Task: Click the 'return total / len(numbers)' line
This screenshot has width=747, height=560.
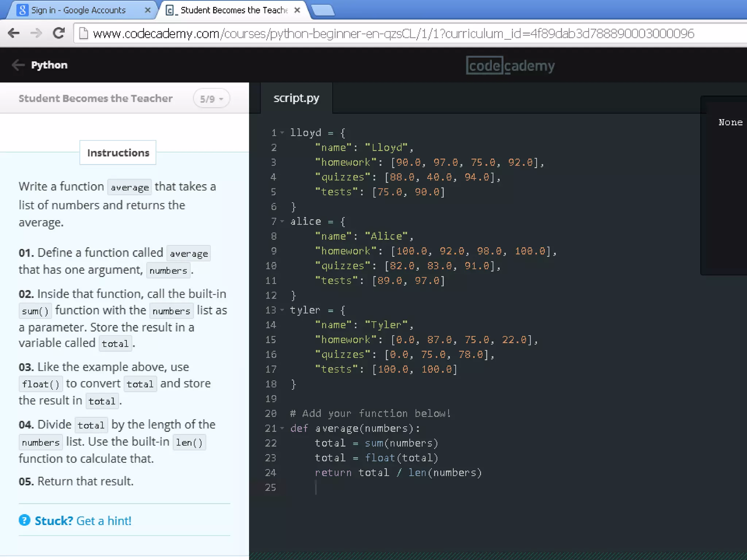Action: click(x=398, y=472)
